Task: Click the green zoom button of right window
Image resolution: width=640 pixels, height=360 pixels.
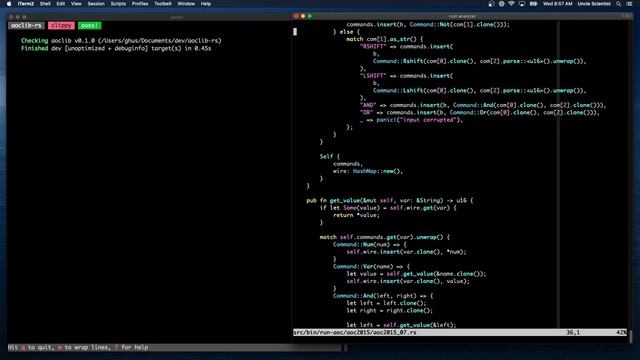Action: [310, 16]
